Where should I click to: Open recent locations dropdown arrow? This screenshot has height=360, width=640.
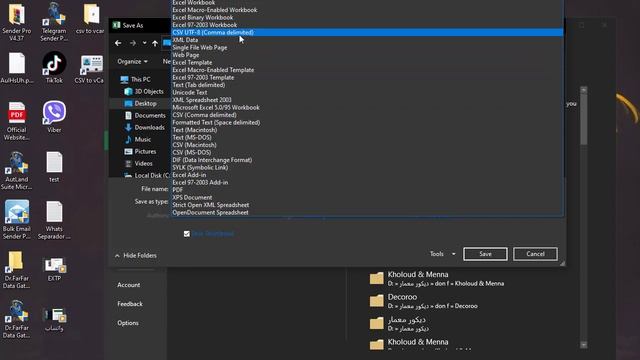click(x=144, y=43)
